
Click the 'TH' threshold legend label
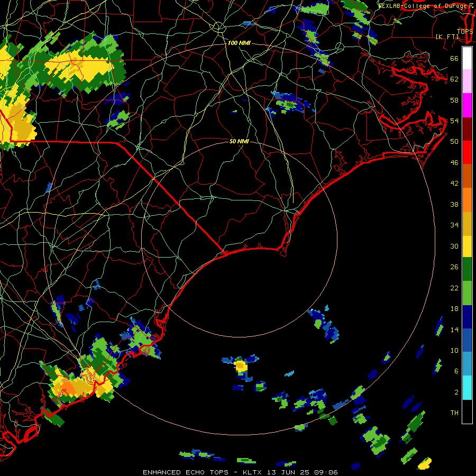pos(454,413)
